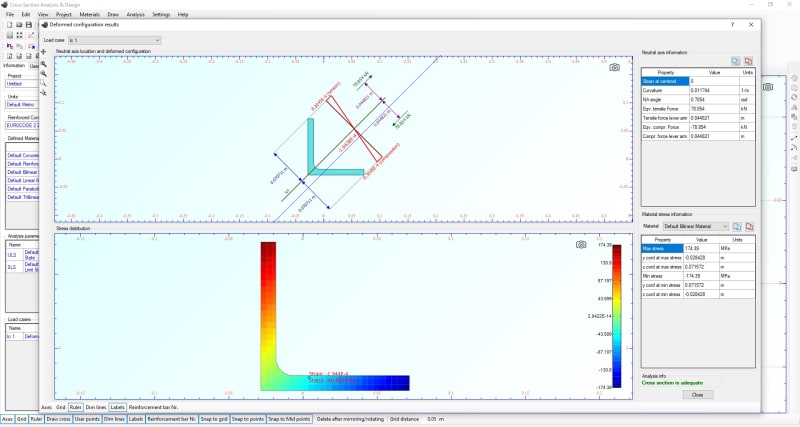Click camera icon in main window canvas
This screenshot has height=427, width=800.
[768, 87]
